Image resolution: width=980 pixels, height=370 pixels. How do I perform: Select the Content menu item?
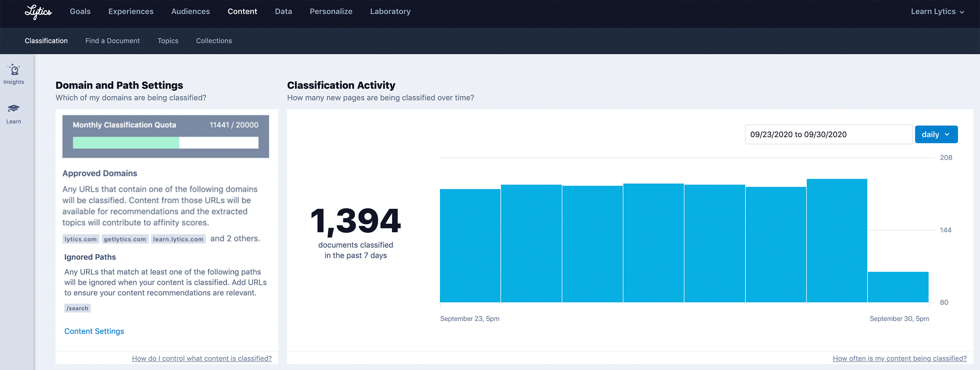point(242,11)
